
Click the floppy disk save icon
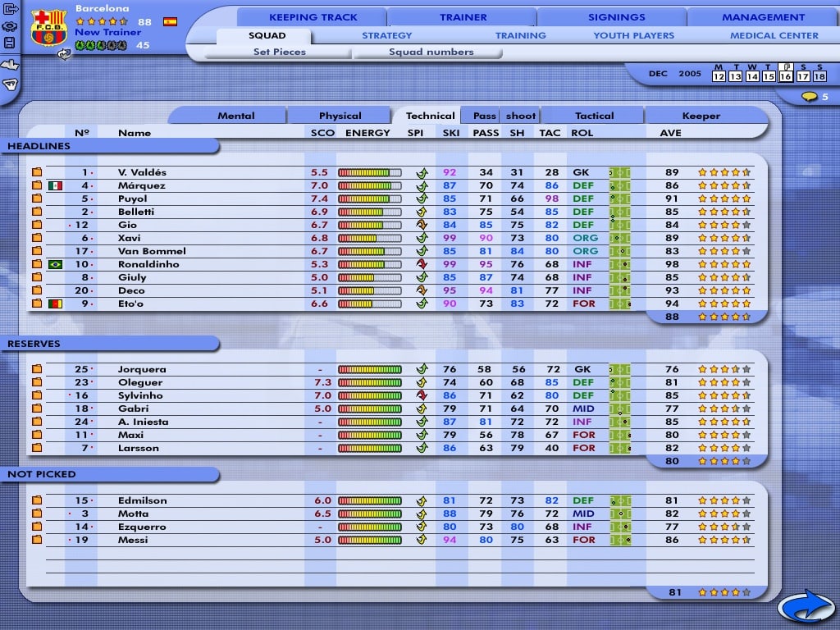click(10, 43)
